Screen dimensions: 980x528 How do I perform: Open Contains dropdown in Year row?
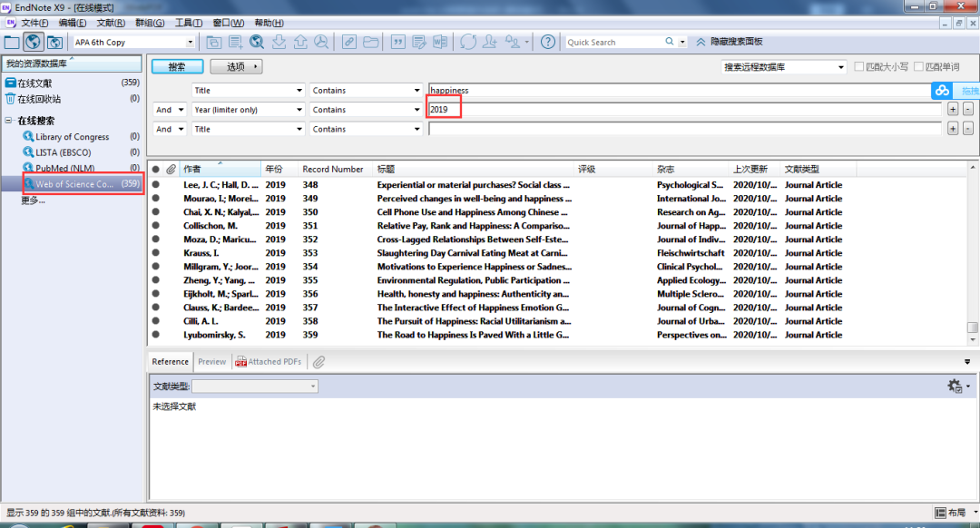[x=416, y=110]
